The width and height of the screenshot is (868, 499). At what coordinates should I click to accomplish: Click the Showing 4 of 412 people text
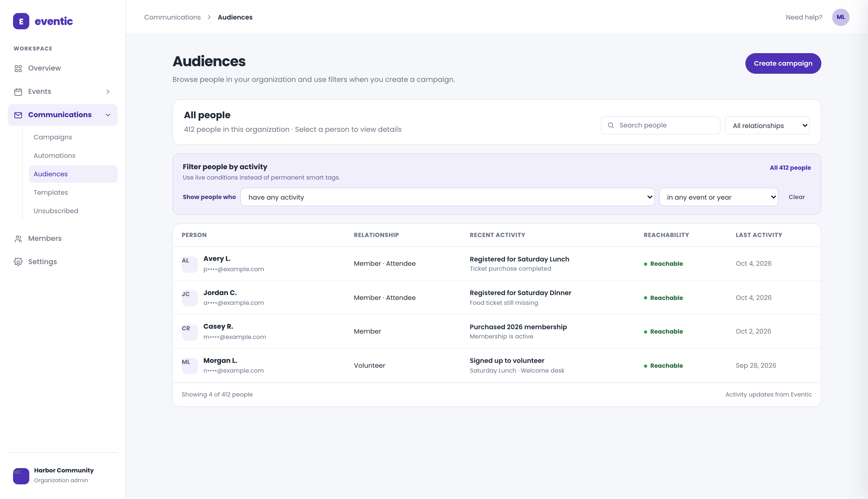tap(217, 395)
